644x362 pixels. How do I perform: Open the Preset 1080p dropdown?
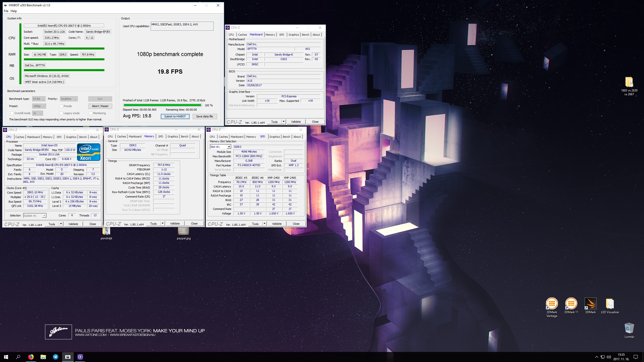[x=39, y=106]
